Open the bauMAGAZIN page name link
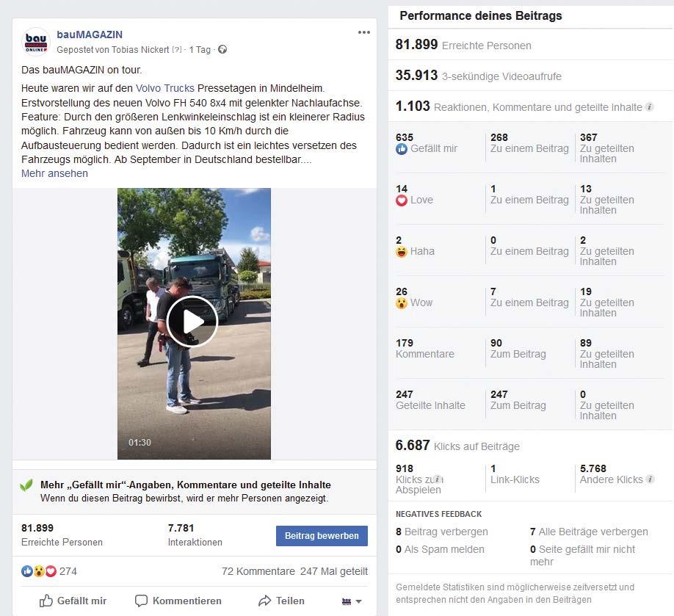The height and width of the screenshot is (616, 674). [x=90, y=35]
